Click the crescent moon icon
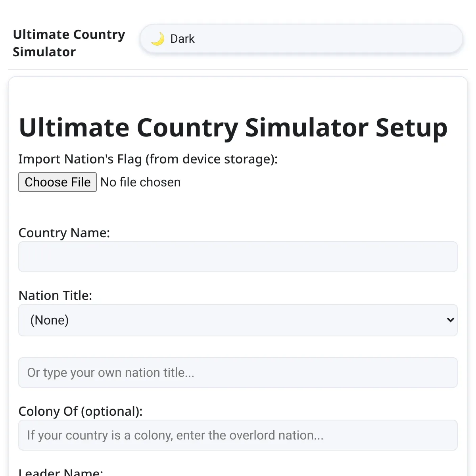Image resolution: width=476 pixels, height=476 pixels. [x=157, y=39]
